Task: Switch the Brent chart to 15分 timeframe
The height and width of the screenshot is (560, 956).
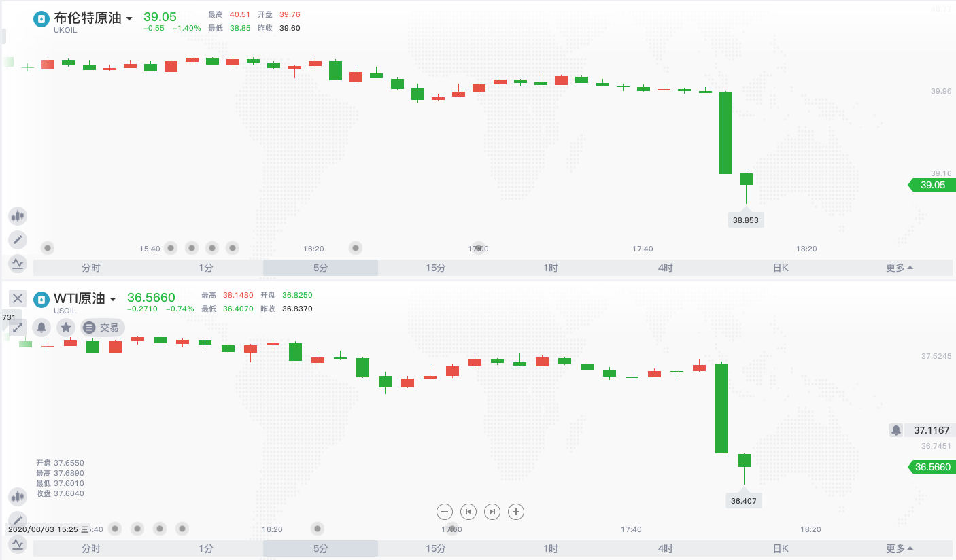Action: tap(436, 268)
